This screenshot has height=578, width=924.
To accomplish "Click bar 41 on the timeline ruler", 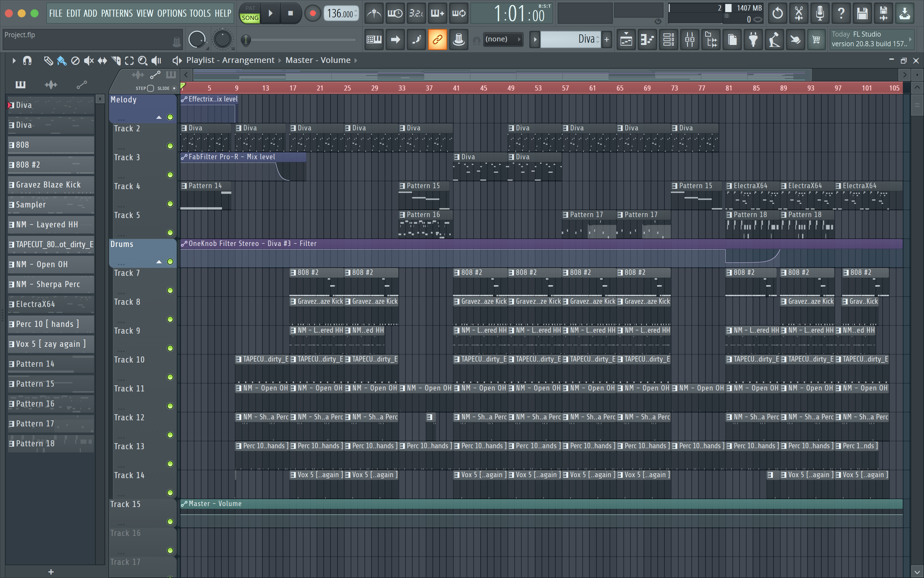I will coord(456,88).
